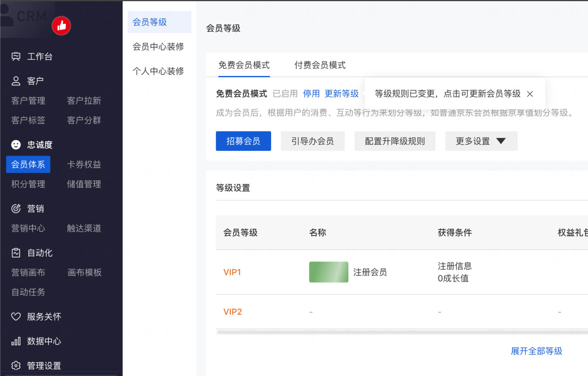Open 配置升降级规则 upgrade rules settings
The height and width of the screenshot is (376, 588).
(394, 141)
